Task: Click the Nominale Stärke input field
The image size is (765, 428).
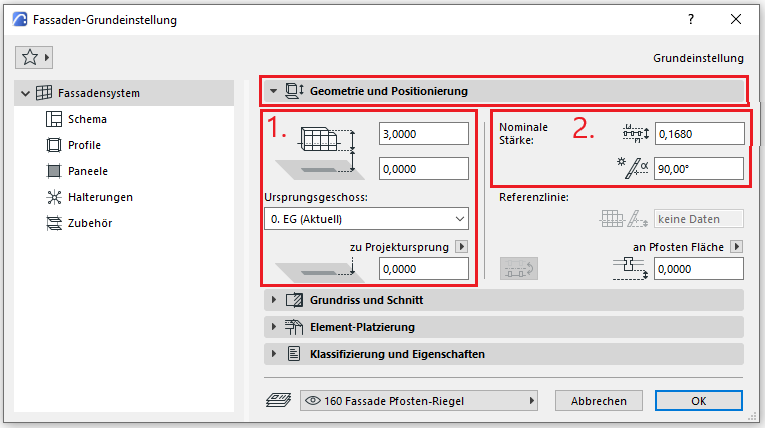Action: [x=699, y=133]
